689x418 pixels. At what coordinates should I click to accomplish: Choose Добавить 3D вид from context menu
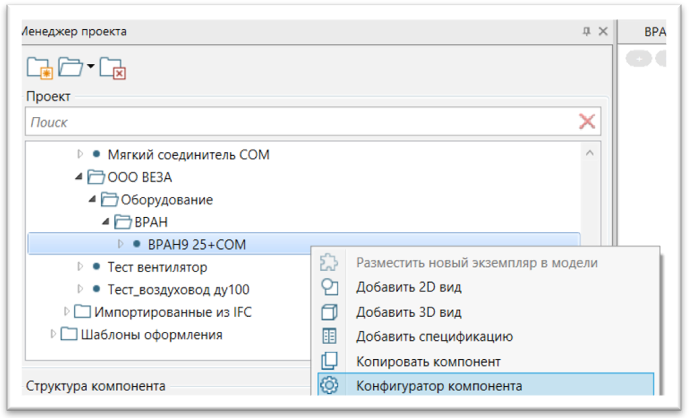[409, 312]
